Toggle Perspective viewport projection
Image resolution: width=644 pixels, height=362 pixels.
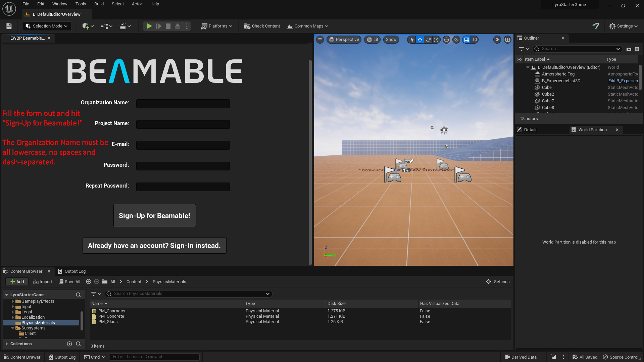(344, 40)
